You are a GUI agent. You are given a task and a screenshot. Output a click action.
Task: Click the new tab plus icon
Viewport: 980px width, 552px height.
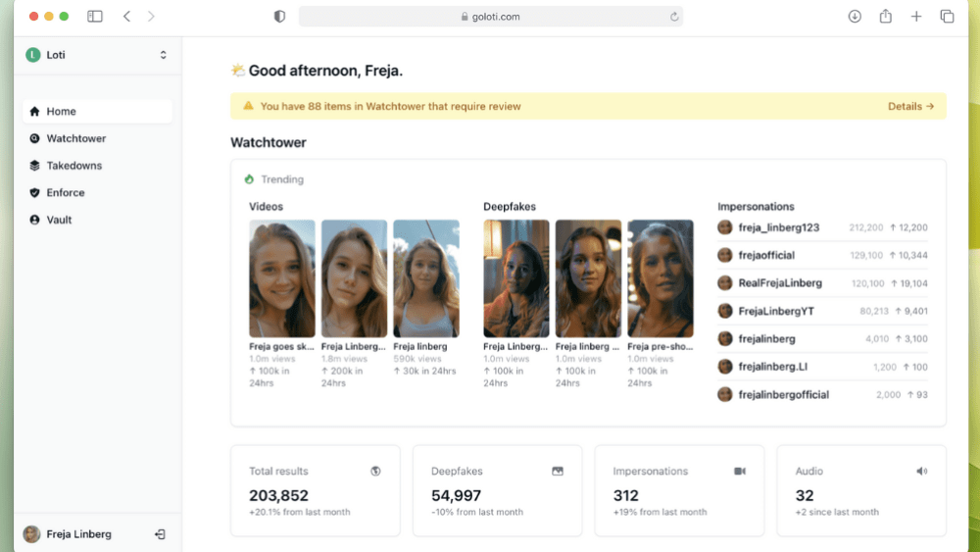[916, 17]
